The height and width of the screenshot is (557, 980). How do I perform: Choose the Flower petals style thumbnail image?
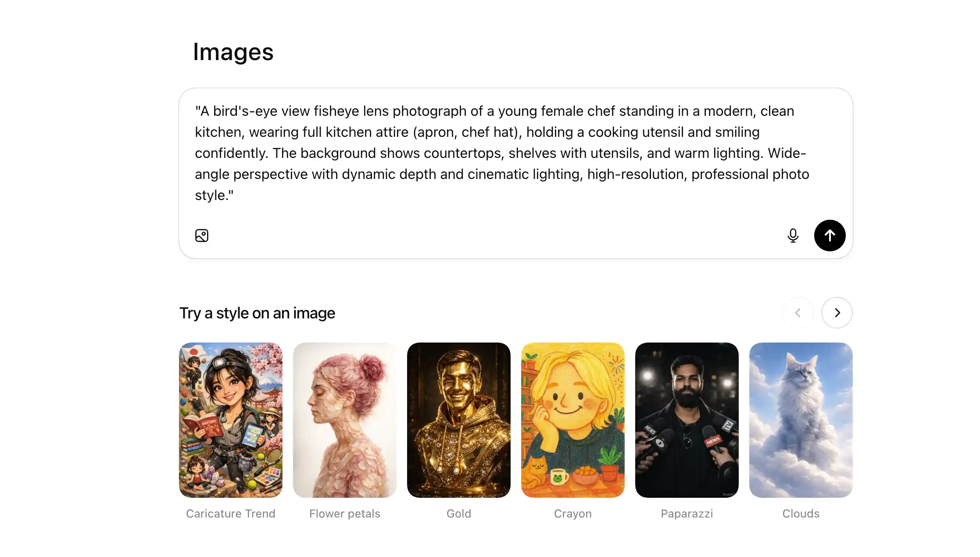coord(345,420)
